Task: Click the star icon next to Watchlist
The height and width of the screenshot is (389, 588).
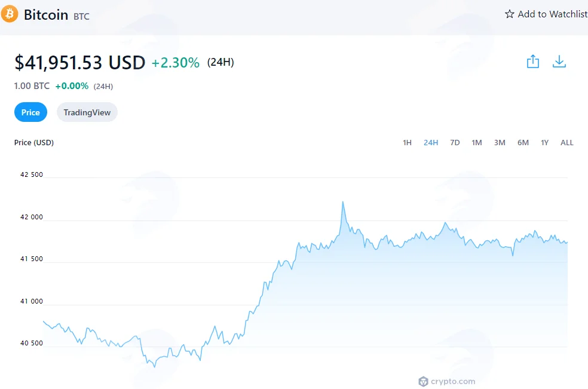Action: [x=509, y=14]
